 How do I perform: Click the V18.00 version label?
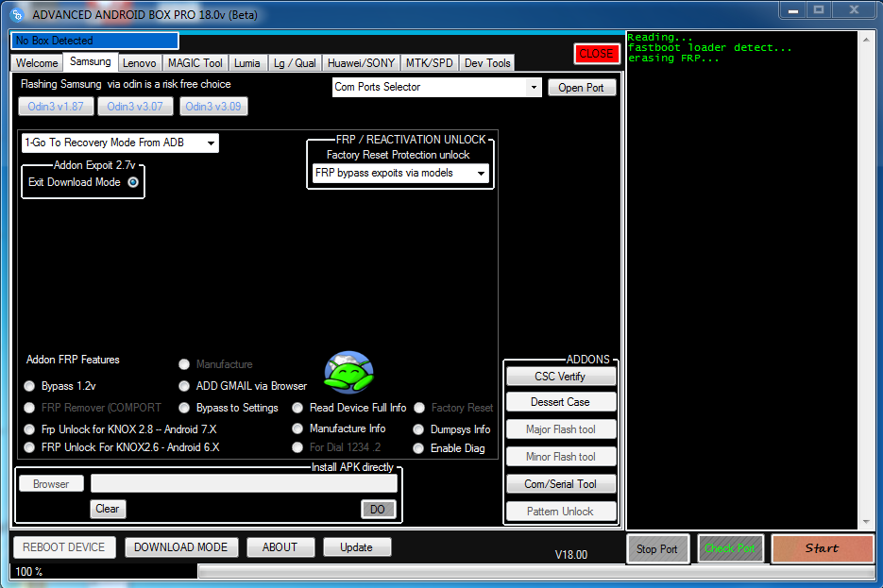[x=571, y=555]
